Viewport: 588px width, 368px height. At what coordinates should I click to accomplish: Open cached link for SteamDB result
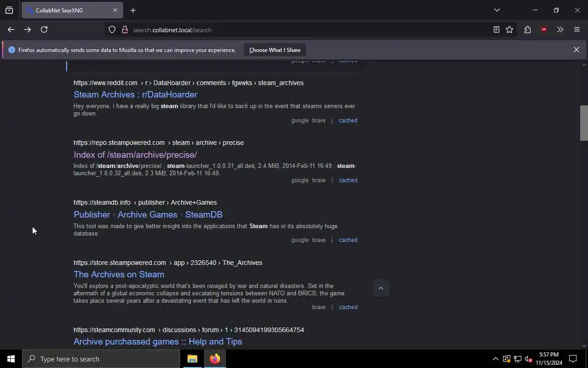tap(348, 240)
